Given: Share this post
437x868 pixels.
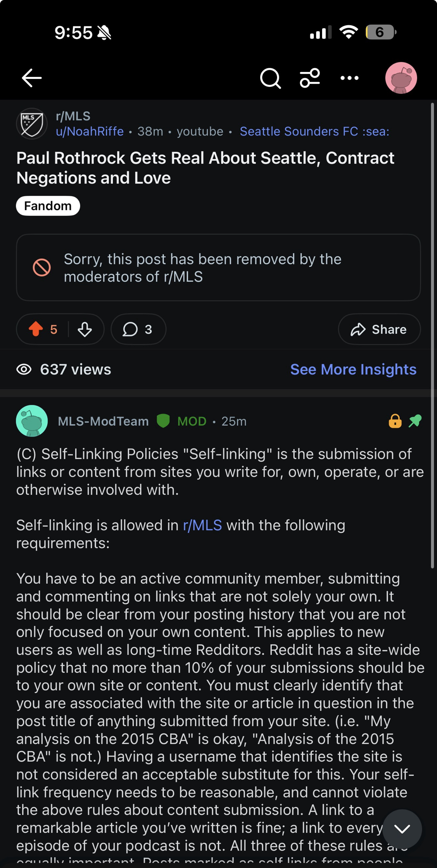Looking at the screenshot, I should (379, 329).
